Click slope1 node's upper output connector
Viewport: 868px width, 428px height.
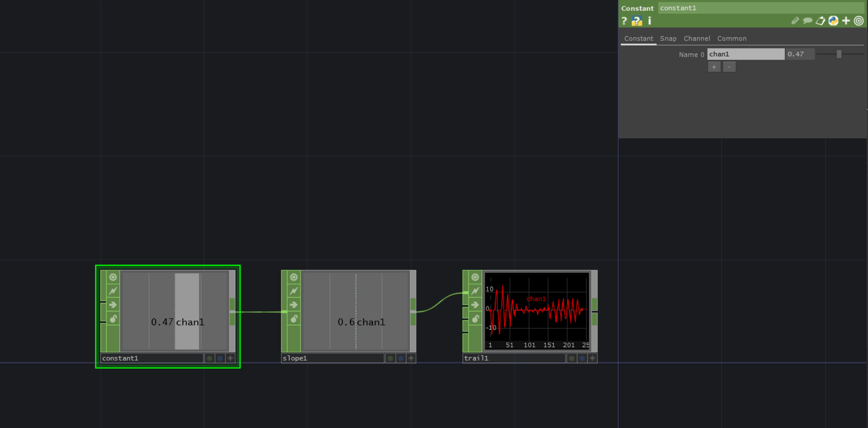[x=413, y=304]
